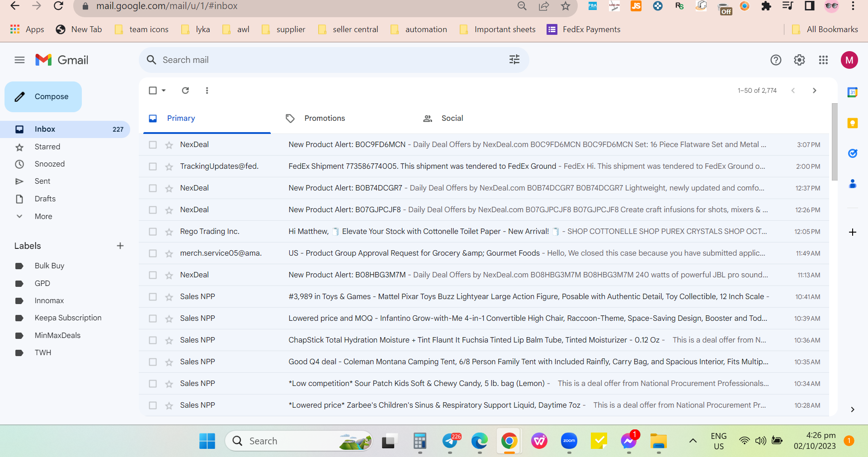Switch to the Primary tab
This screenshot has width=868, height=457.
[207, 118]
